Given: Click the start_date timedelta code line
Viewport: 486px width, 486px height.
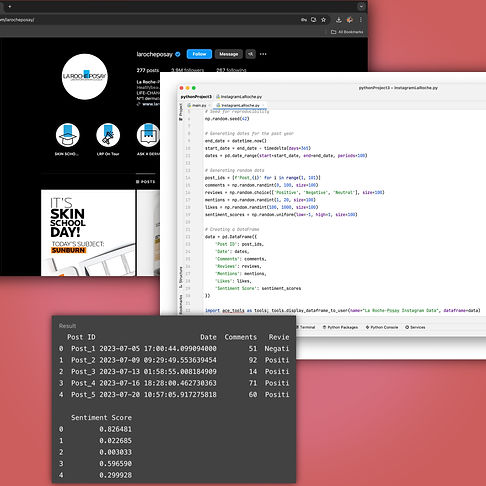Looking at the screenshot, I should click(258, 148).
